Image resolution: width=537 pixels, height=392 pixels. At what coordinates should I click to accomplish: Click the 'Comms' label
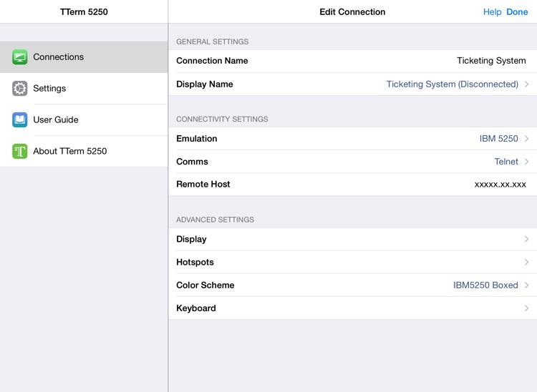(192, 162)
